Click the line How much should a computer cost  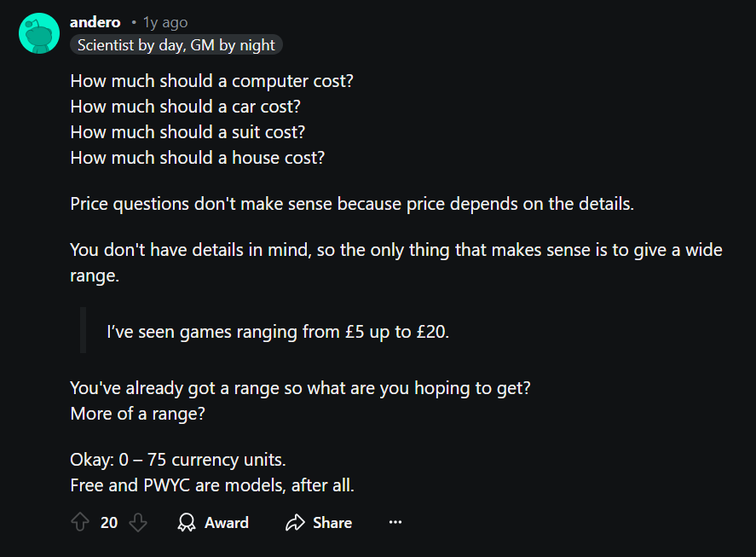(211, 81)
